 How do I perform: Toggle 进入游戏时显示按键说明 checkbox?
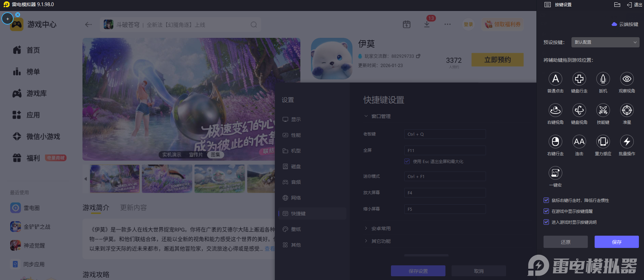[x=546, y=222]
